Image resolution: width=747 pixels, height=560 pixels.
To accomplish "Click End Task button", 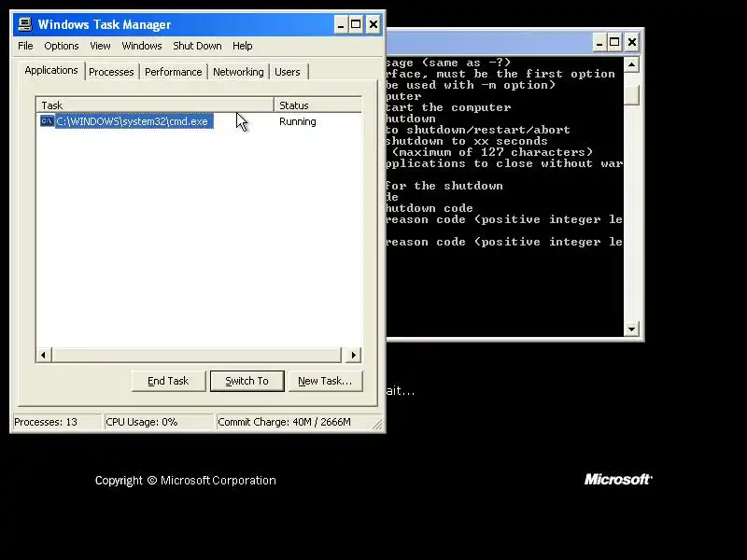I will tap(168, 381).
